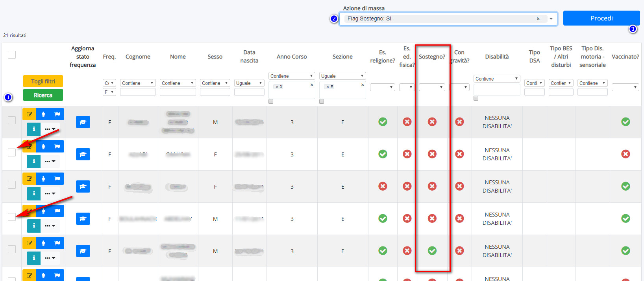644x281 pixels.
Task: Edit the fifth student row with the pencil icon
Action: (x=30, y=243)
